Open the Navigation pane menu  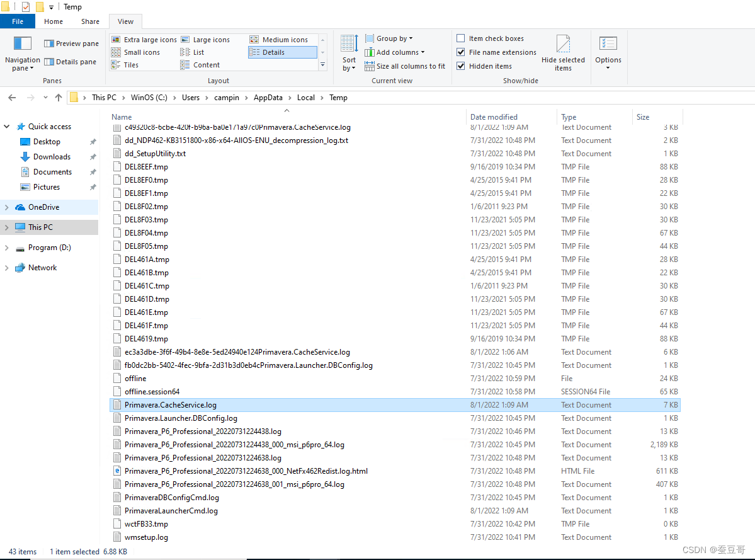point(22,54)
